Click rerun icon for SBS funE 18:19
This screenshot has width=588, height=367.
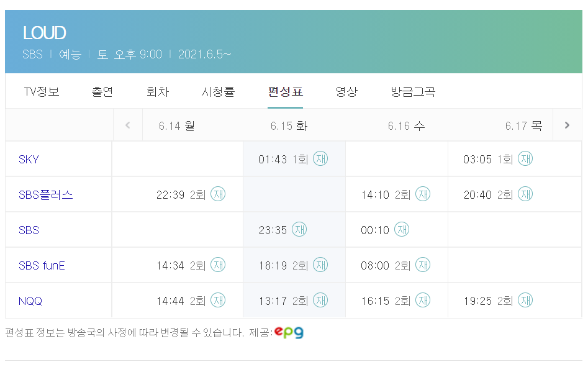pyautogui.click(x=320, y=265)
